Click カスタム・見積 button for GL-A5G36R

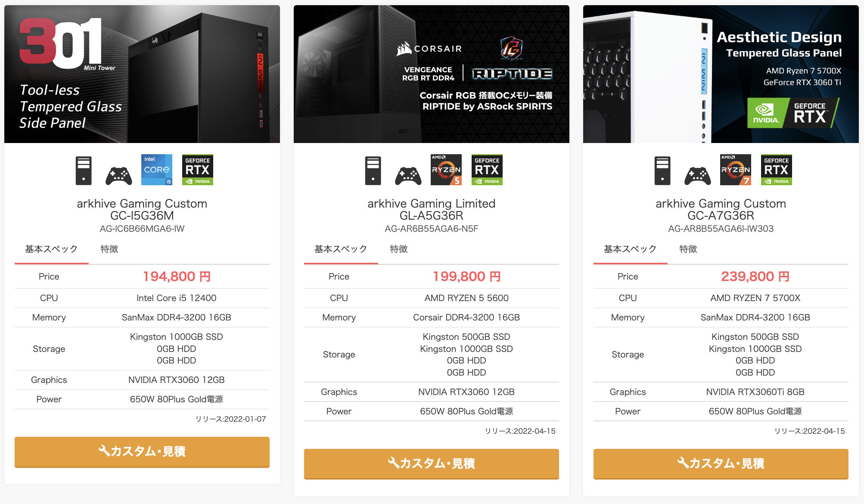click(432, 464)
